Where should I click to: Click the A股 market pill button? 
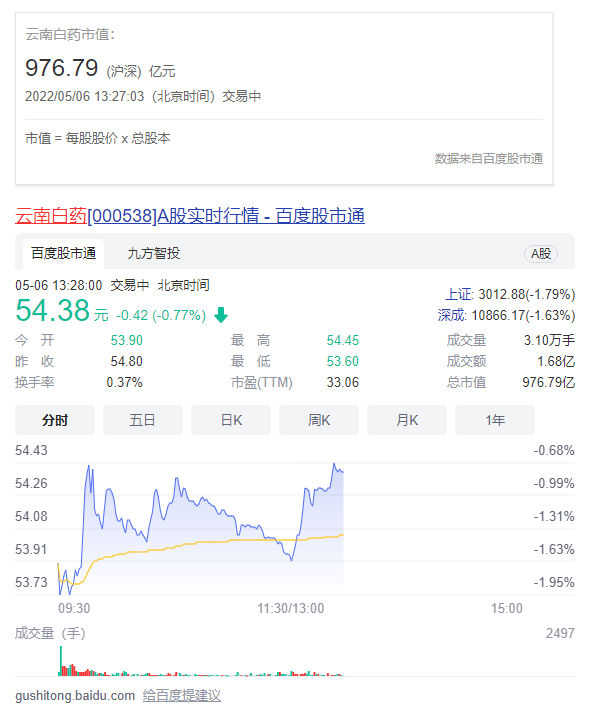click(x=541, y=254)
